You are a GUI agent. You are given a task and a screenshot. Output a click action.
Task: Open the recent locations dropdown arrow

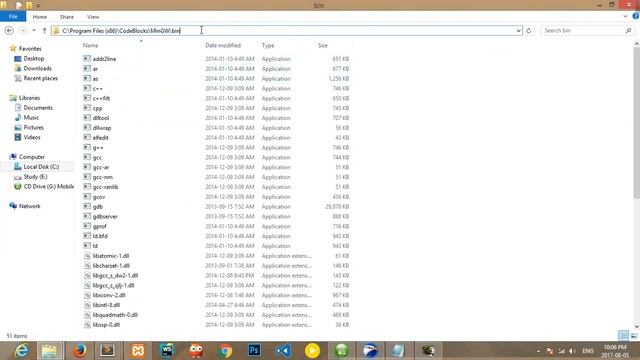pyautogui.click(x=34, y=31)
